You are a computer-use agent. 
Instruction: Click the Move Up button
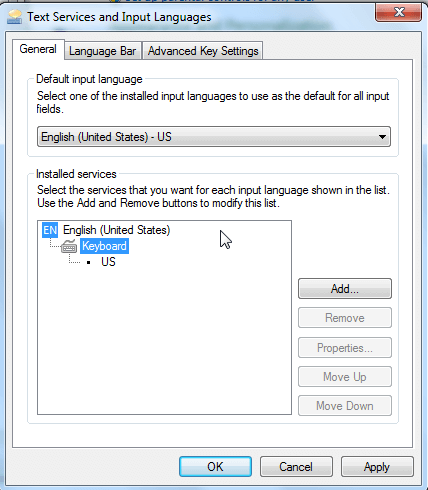click(345, 377)
